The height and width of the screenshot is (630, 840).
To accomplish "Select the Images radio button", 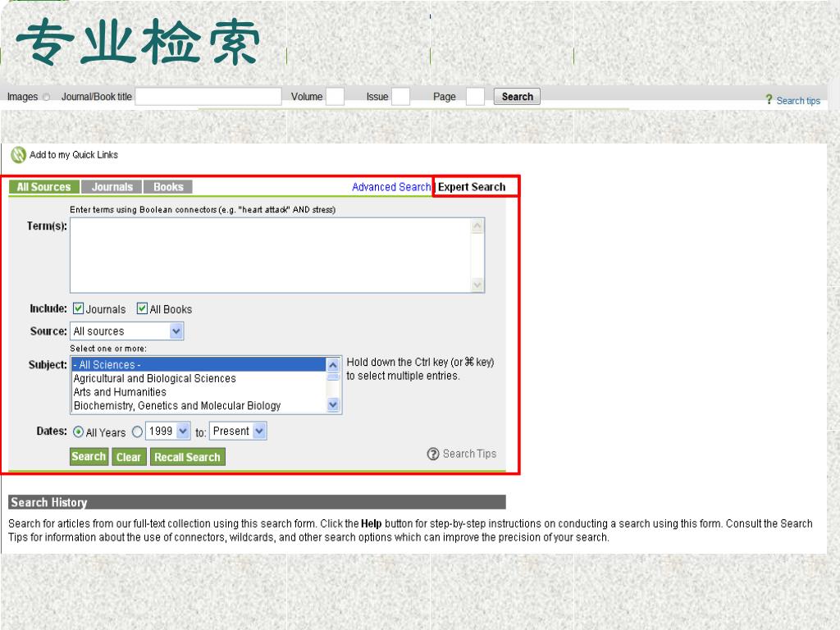I will tap(47, 97).
